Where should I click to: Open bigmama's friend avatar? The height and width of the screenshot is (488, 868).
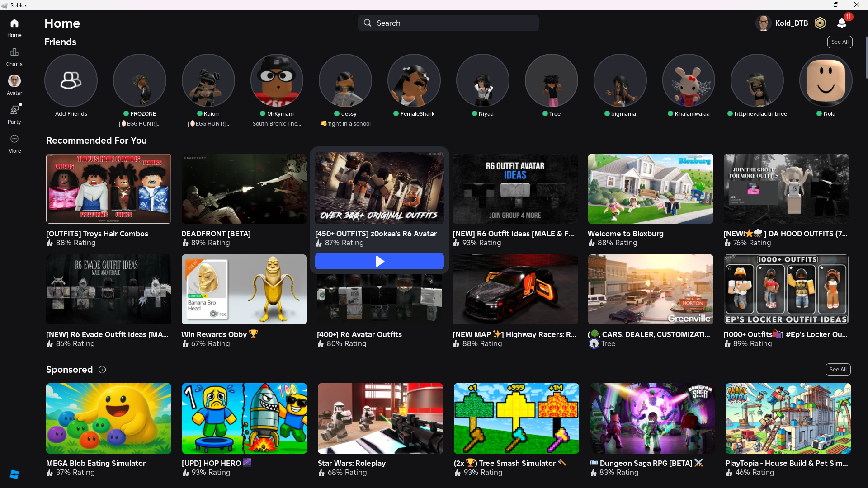click(620, 80)
